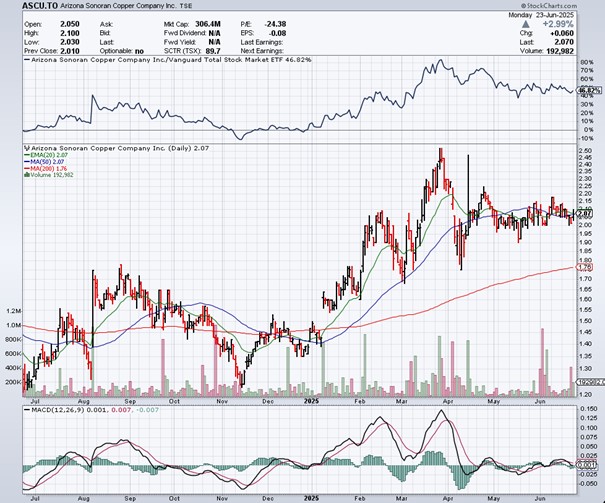Click the 1.76 MA(200) tag on the price axis
The width and height of the screenshot is (605, 503).
[x=585, y=267]
